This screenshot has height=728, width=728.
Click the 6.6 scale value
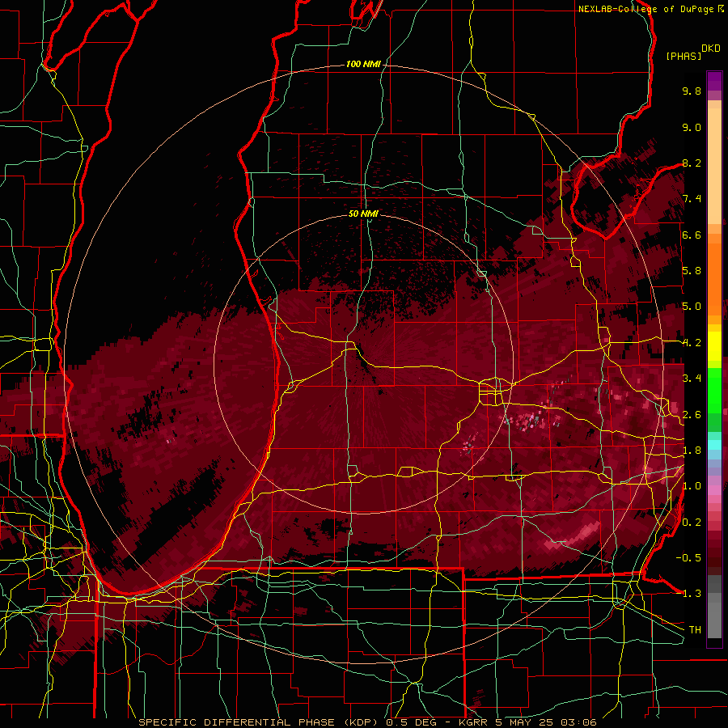692,235
